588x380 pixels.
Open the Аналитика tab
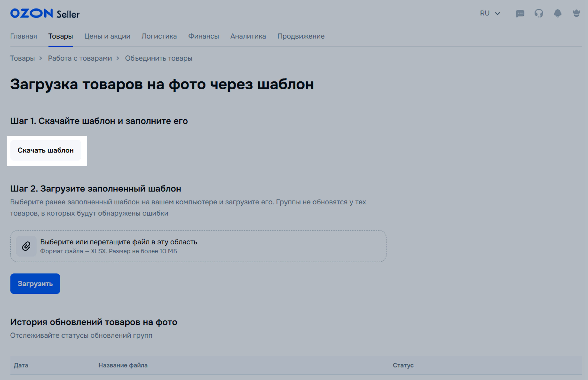[248, 36]
